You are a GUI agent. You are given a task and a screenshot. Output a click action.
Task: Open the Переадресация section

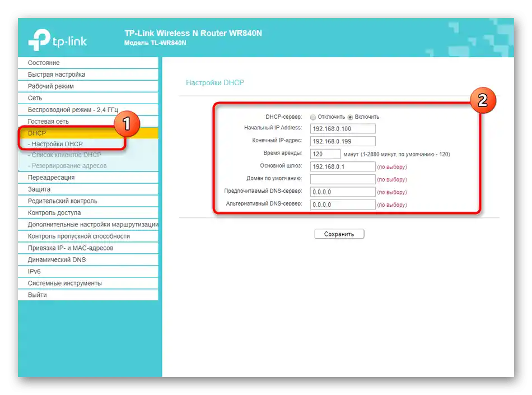tap(88, 178)
